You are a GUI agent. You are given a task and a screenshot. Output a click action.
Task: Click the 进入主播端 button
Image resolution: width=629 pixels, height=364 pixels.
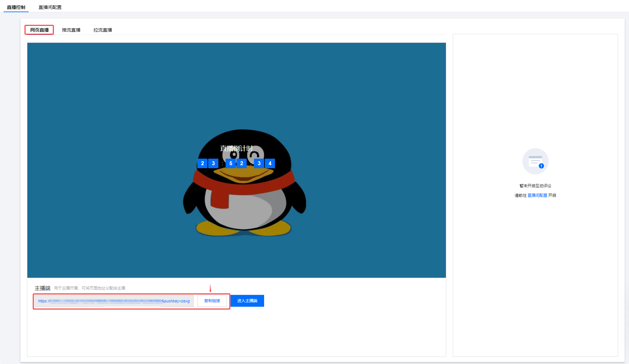(247, 301)
